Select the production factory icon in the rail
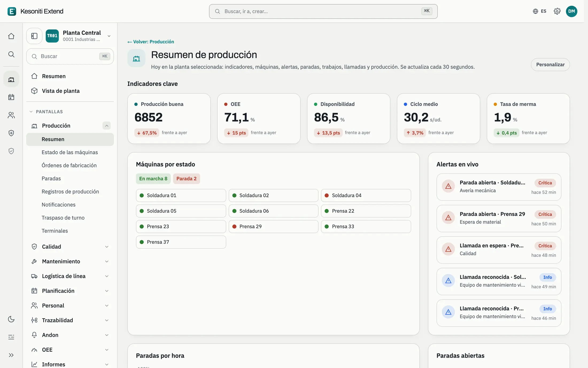This screenshot has height=368, width=588. [x=11, y=79]
